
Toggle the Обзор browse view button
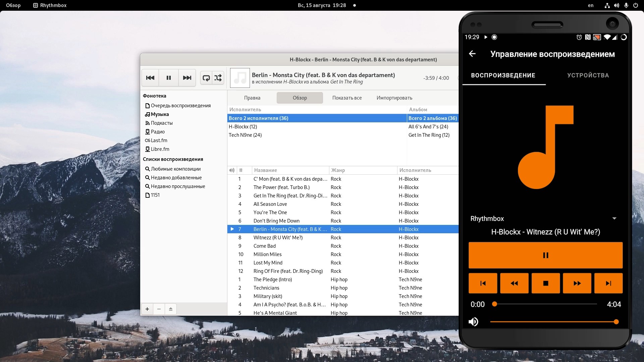tap(300, 98)
